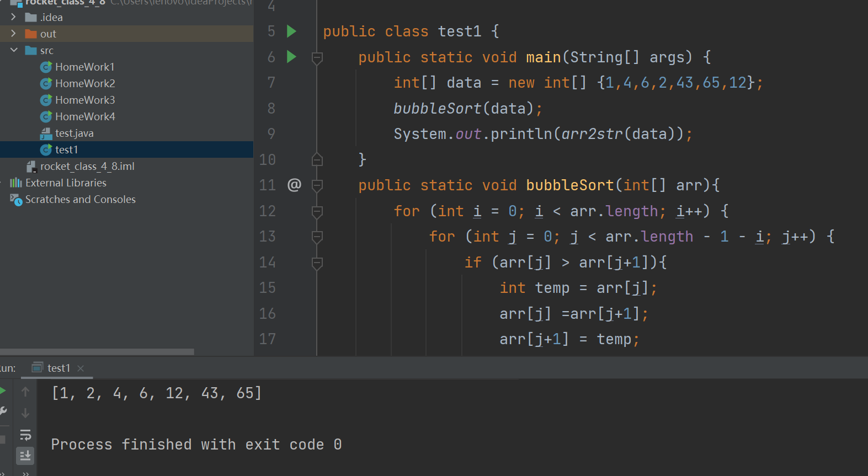This screenshot has height=476, width=868.
Task: Click the HomeWork1 class icon
Action: tap(46, 67)
